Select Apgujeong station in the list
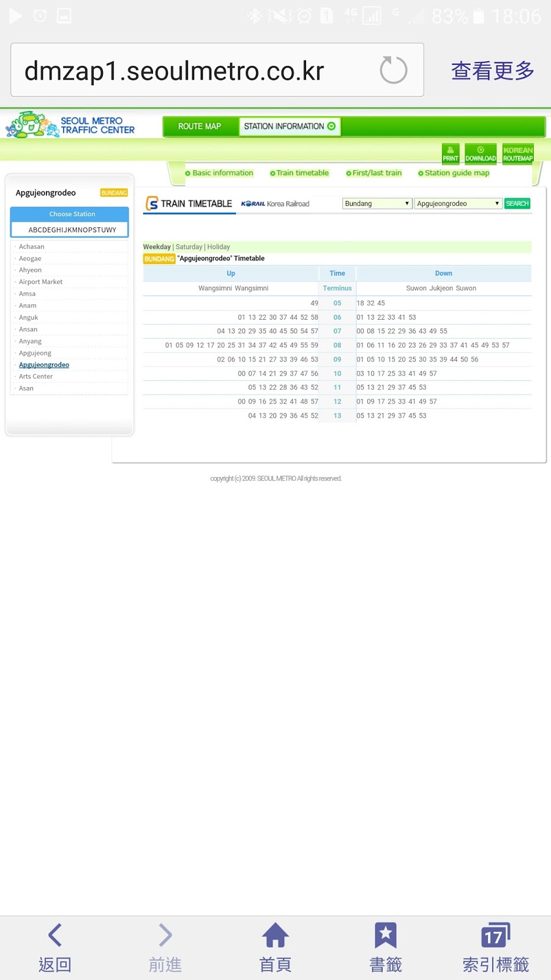Screen dimensions: 551x980 pyautogui.click(x=35, y=353)
